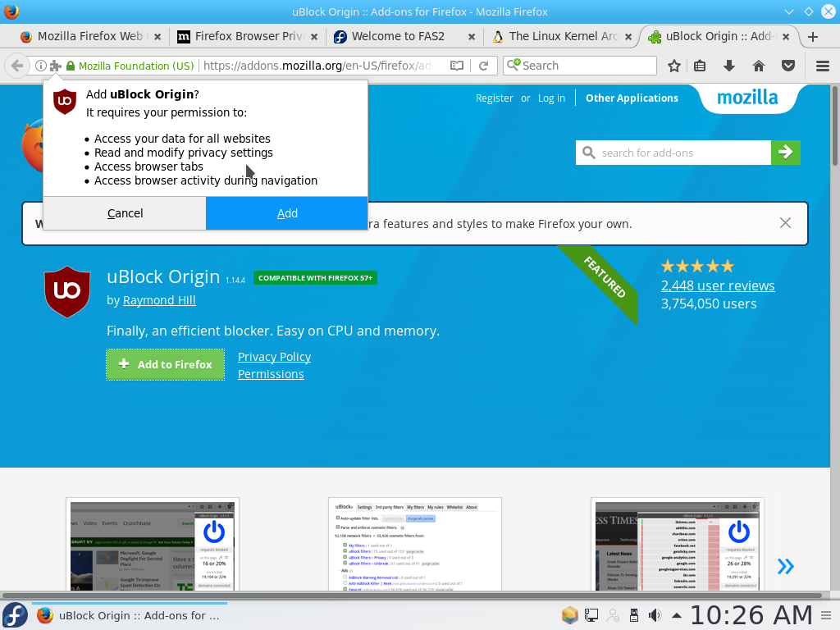Show site information icon
This screenshot has height=630, width=840.
41,66
